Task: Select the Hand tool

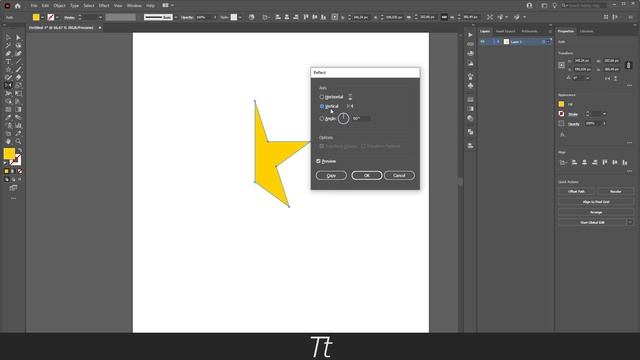Action: [8, 142]
